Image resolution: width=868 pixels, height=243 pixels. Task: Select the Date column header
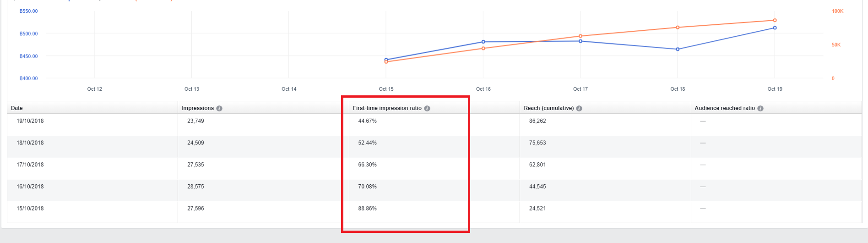[x=17, y=108]
